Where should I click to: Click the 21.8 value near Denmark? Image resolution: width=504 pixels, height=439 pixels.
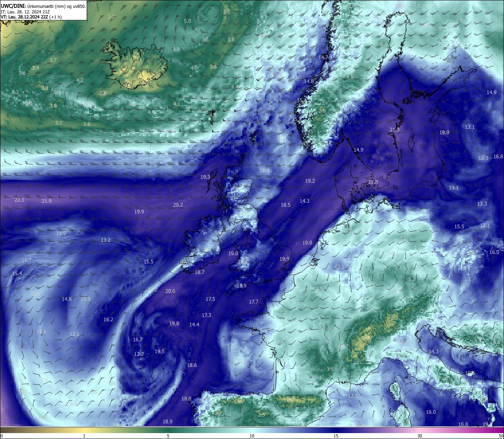tap(373, 182)
